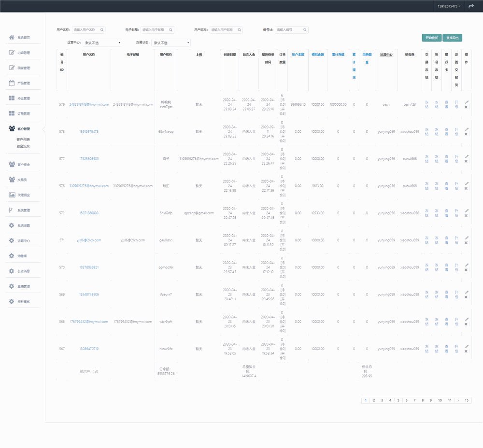The height and width of the screenshot is (448, 483).
Task: Click the home icon for 系统首页
Action: point(12,38)
